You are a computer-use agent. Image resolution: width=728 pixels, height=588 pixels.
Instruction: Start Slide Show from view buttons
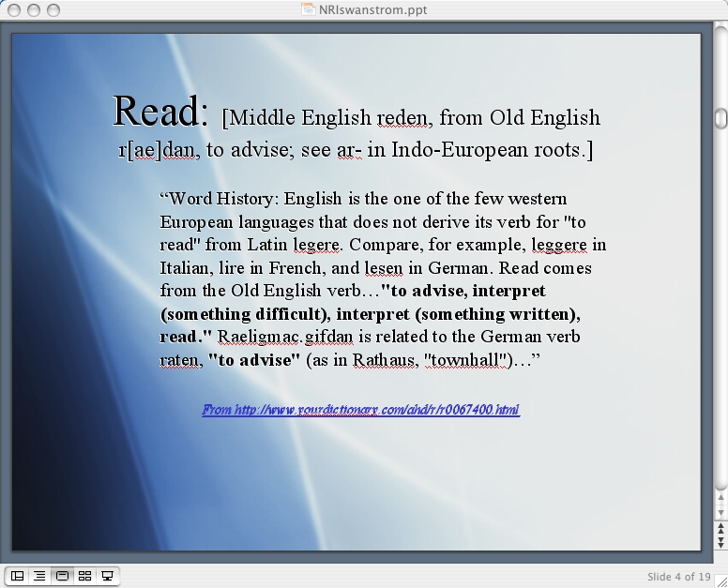click(107, 576)
